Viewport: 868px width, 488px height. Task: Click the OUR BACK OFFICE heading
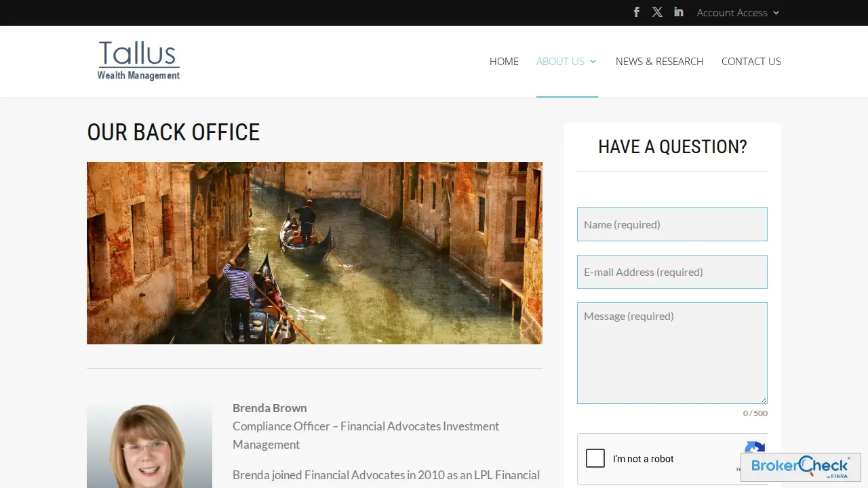click(174, 132)
